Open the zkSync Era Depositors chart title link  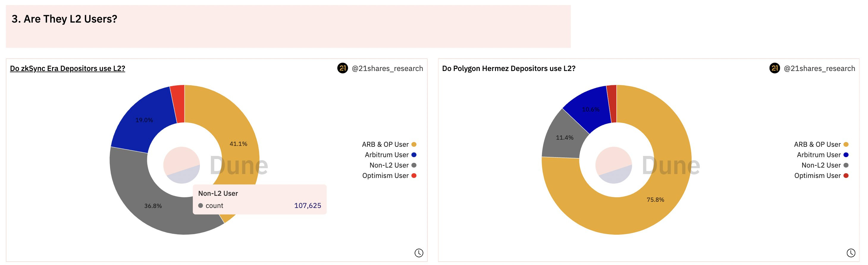point(68,68)
